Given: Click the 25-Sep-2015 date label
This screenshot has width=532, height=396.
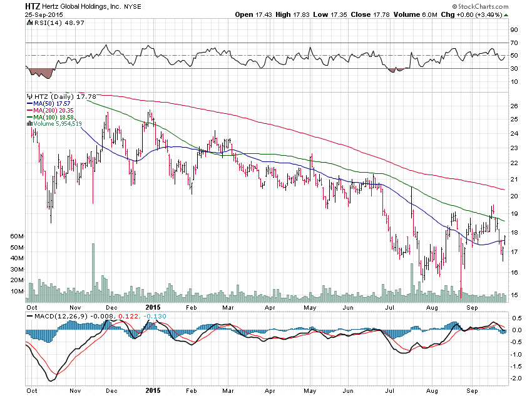Looking at the screenshot, I should [44, 15].
